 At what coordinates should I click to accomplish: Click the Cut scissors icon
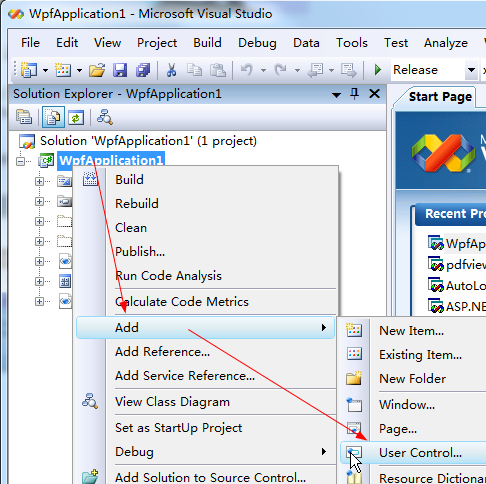click(171, 70)
